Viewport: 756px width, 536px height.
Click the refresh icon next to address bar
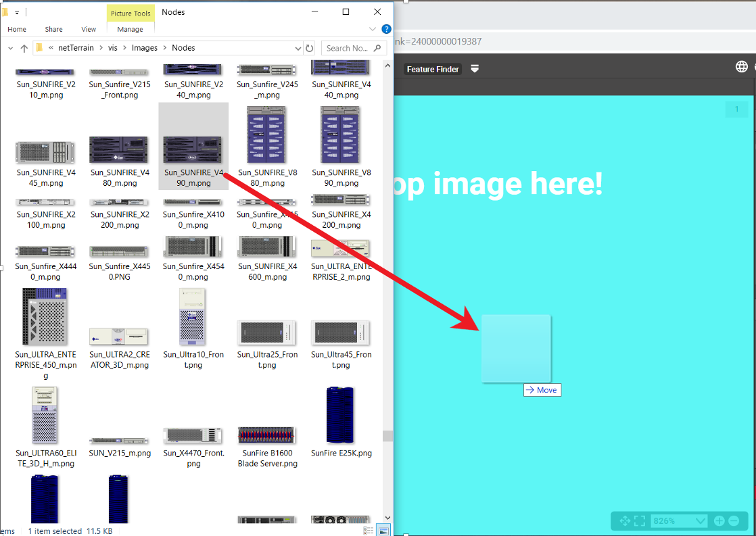click(x=310, y=48)
